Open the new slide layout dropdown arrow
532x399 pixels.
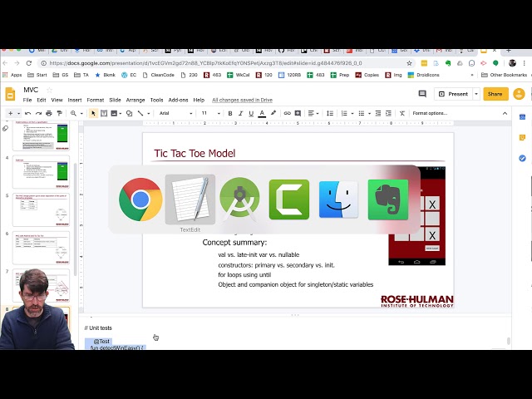[x=18, y=113]
